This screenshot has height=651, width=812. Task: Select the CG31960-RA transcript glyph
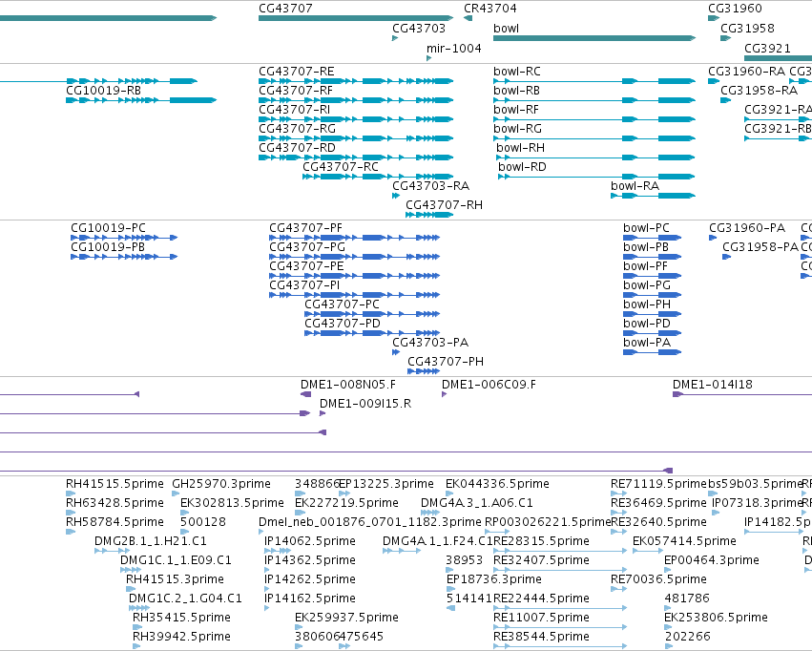click(x=714, y=81)
